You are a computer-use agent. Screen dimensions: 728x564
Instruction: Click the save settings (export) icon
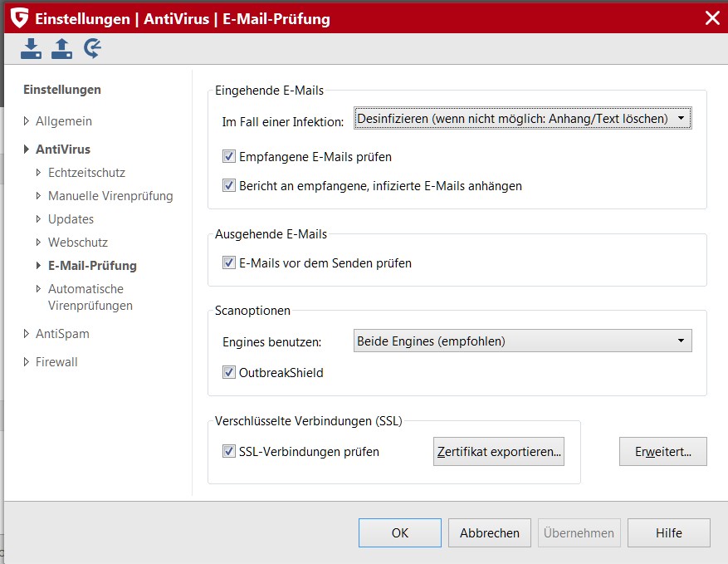pyautogui.click(x=61, y=49)
